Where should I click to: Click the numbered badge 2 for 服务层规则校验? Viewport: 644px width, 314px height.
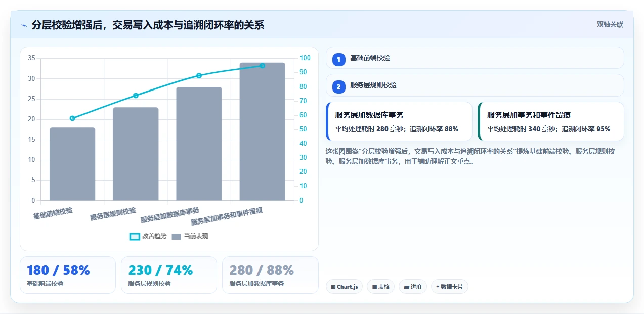coord(339,87)
